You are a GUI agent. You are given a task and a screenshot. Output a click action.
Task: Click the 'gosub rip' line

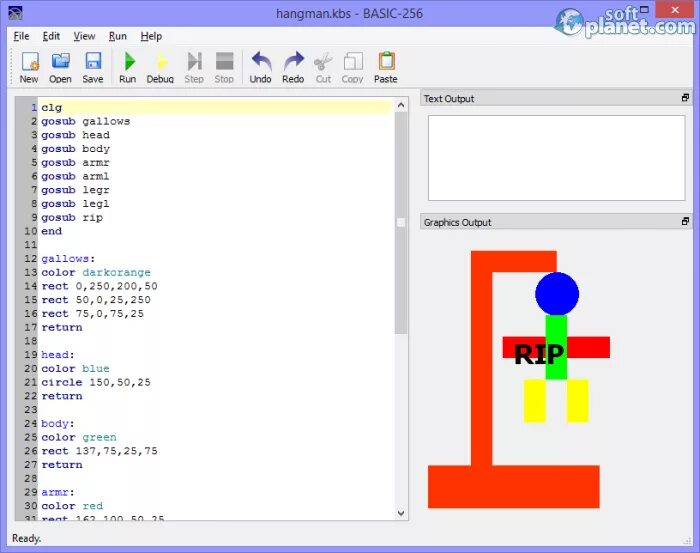pyautogui.click(x=72, y=218)
